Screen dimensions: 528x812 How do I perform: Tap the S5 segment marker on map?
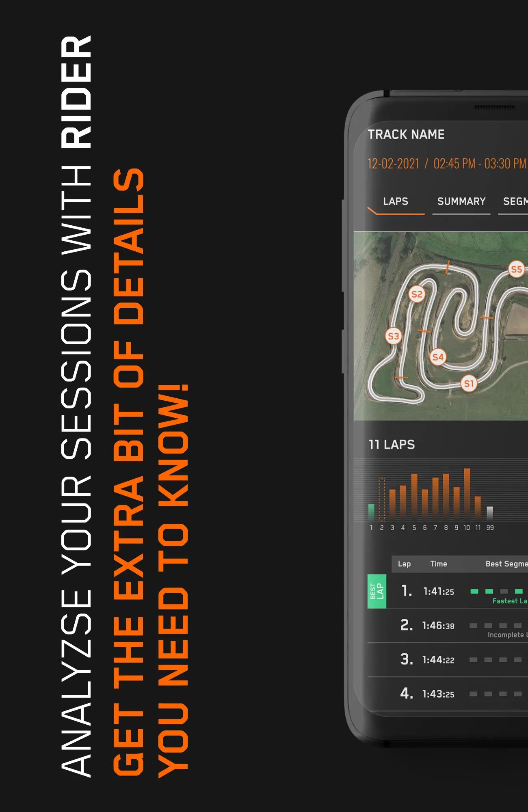pyautogui.click(x=517, y=269)
